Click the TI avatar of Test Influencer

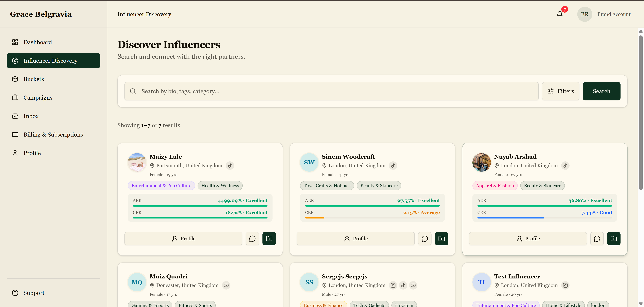click(x=481, y=282)
